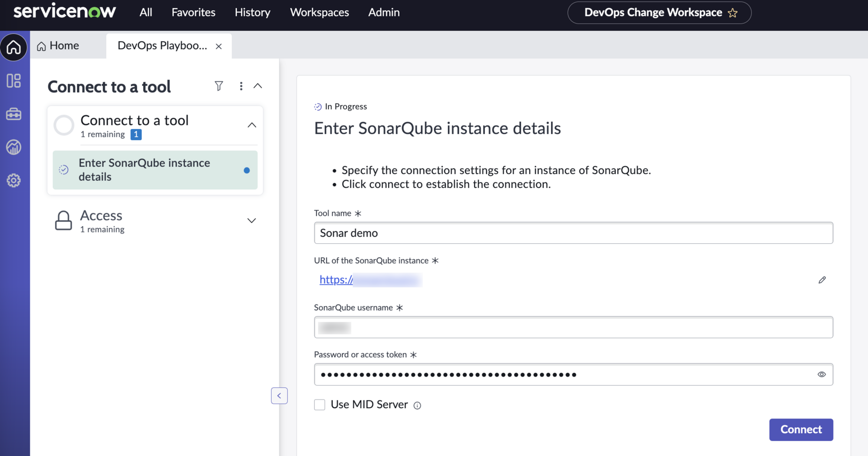Viewport: 868px width, 456px height.
Task: Select Enter SonarQube instance details step
Action: click(x=155, y=170)
